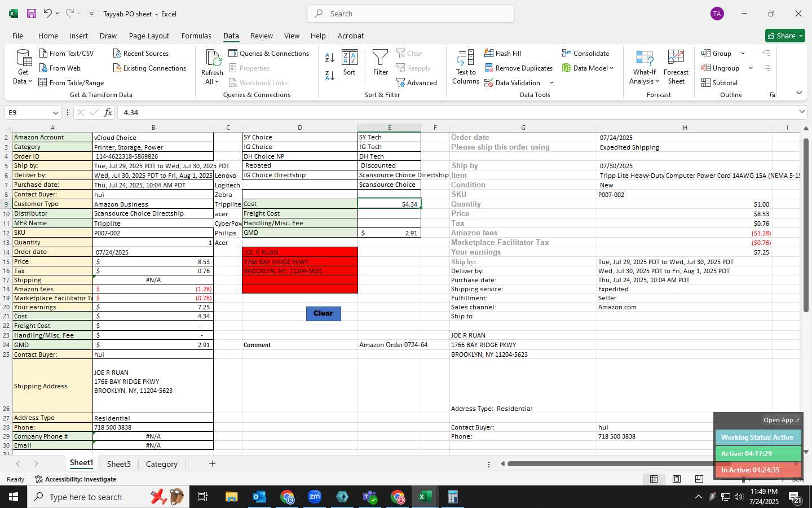Open Queries & Connections pane
The width and height of the screenshot is (812, 508).
tap(269, 53)
